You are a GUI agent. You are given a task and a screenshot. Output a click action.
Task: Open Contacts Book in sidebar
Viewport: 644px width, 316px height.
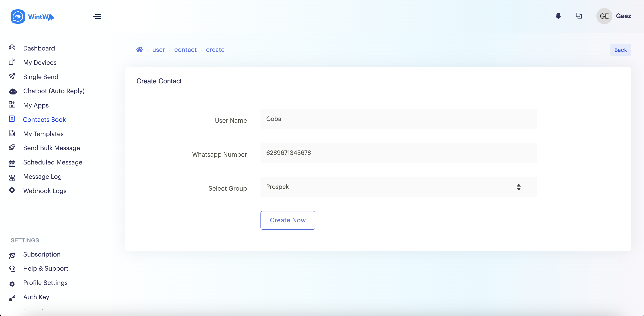44,120
